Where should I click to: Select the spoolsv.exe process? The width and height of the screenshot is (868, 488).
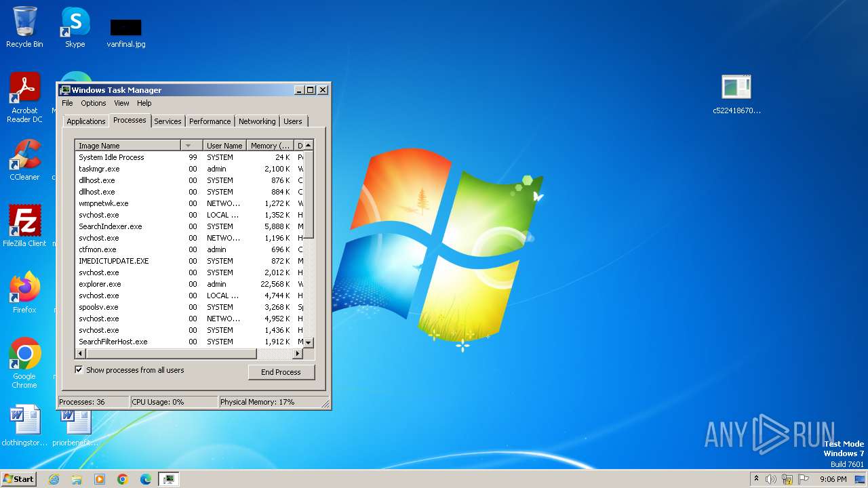pyautogui.click(x=189, y=307)
